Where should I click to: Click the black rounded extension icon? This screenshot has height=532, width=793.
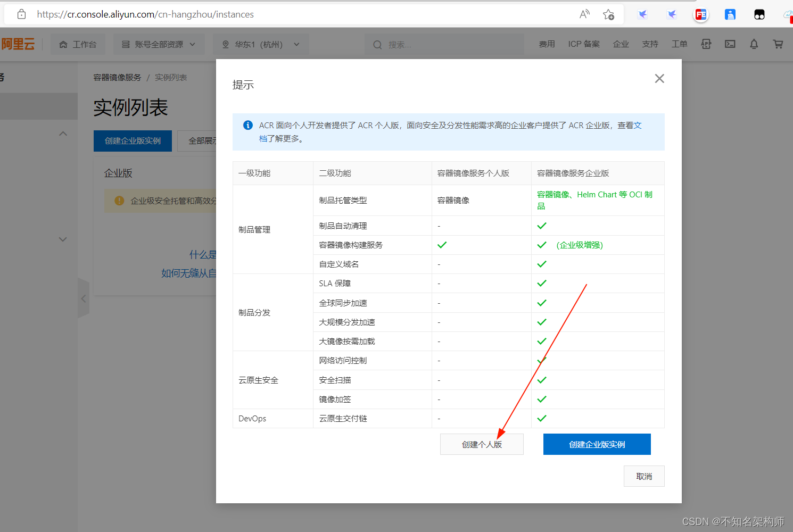759,14
